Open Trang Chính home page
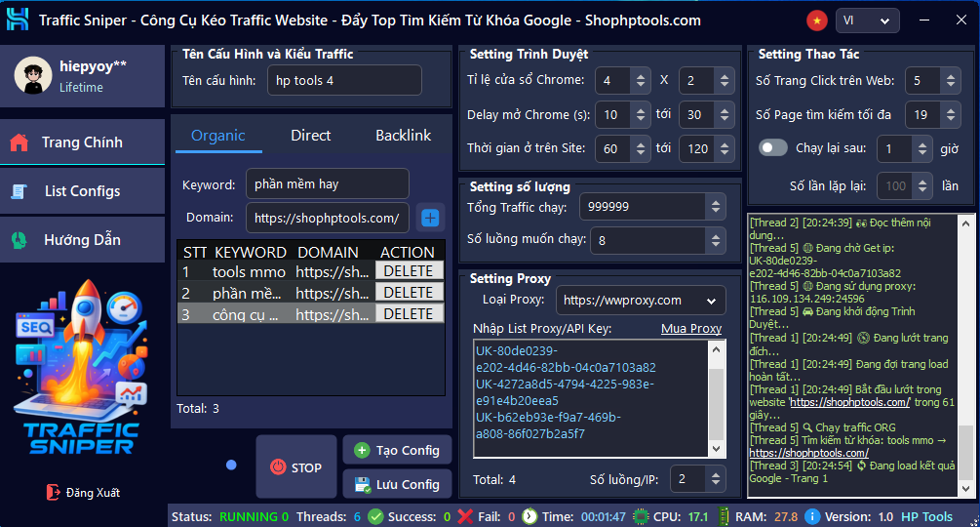This screenshot has height=527, width=980. coord(83,142)
